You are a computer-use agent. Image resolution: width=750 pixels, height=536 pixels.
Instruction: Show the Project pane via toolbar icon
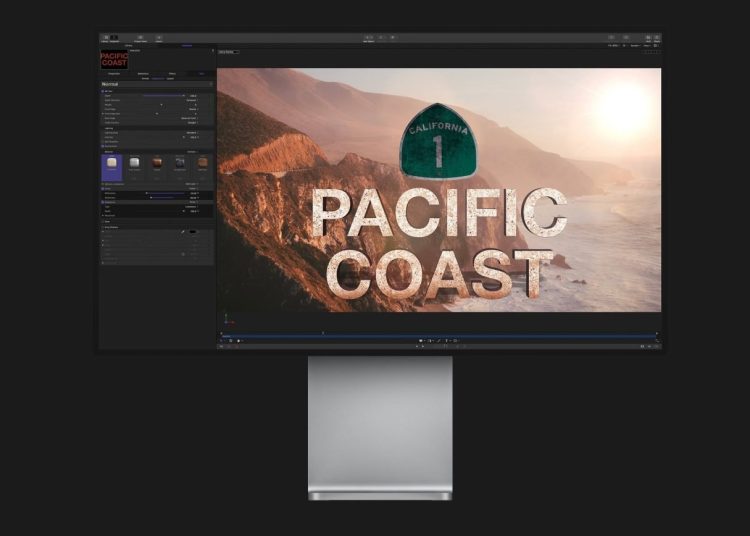coord(139,38)
